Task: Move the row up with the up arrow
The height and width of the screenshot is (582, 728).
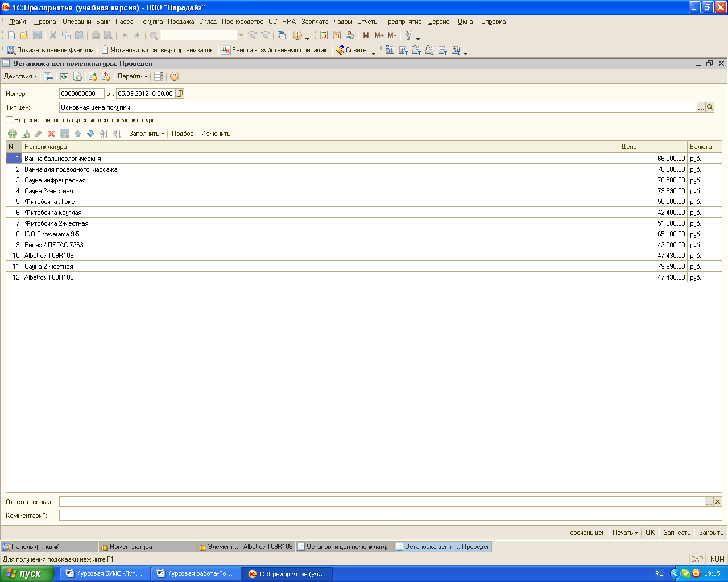Action: 77,134
